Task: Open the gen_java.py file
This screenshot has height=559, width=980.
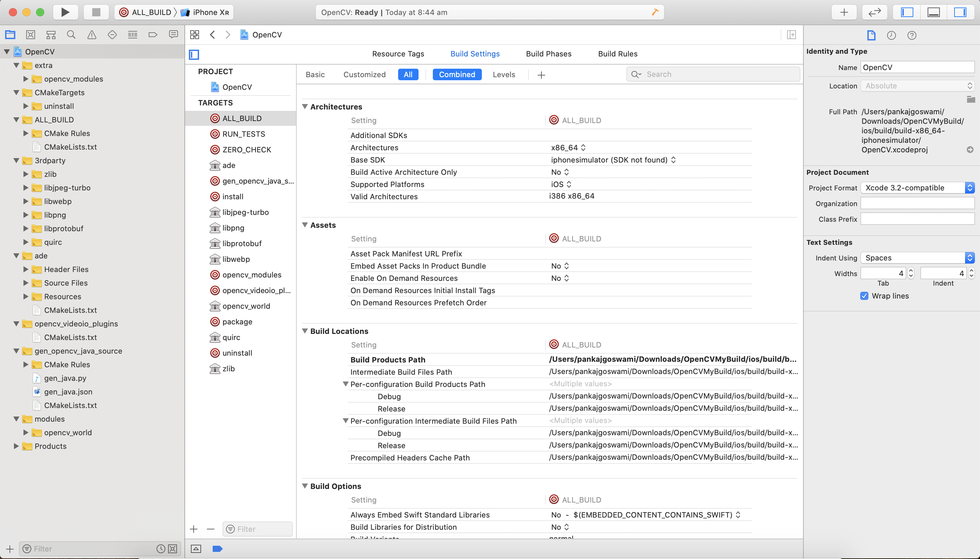Action: 65,378
